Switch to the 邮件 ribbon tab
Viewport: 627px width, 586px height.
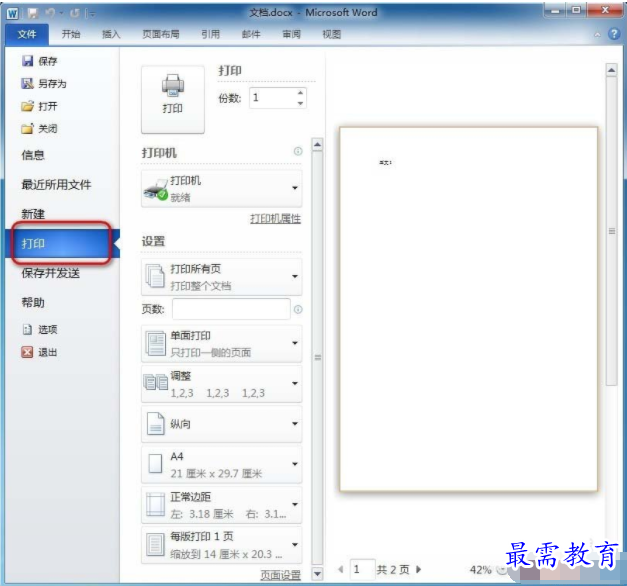251,34
